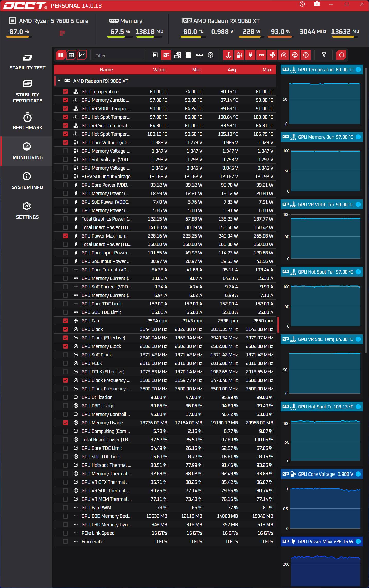Click the funnel filter icon
369x588 pixels.
[x=324, y=55]
